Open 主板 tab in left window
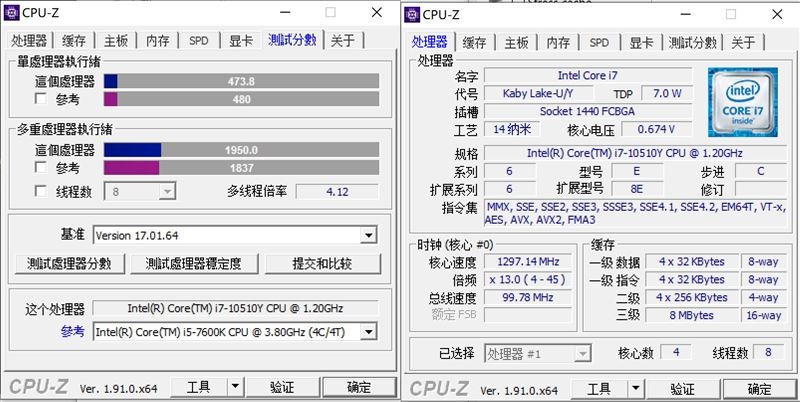 [116, 40]
